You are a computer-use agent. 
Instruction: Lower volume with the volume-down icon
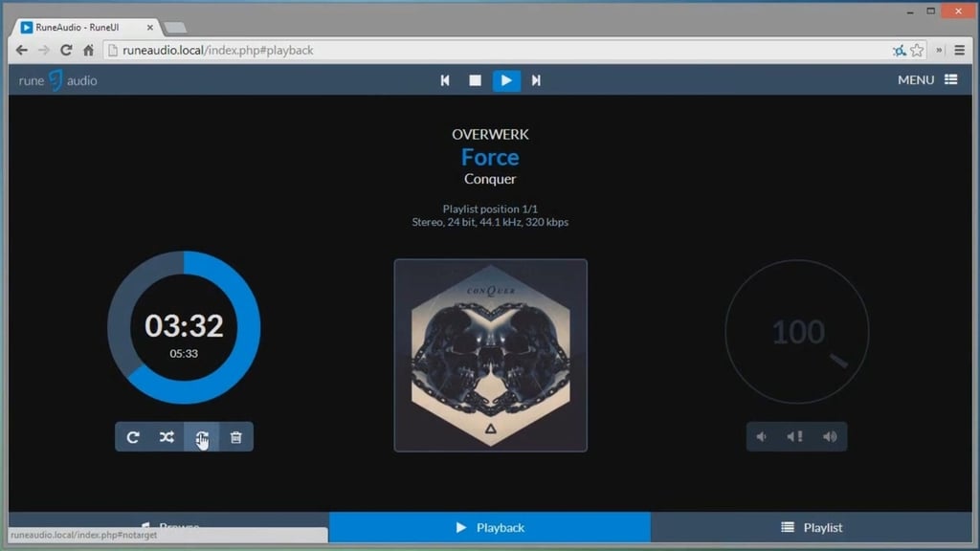click(763, 436)
